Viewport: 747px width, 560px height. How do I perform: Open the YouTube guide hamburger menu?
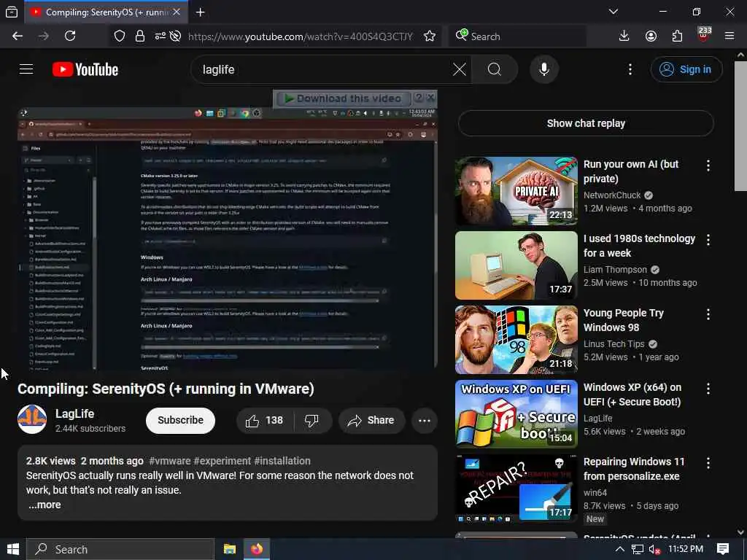(26, 69)
